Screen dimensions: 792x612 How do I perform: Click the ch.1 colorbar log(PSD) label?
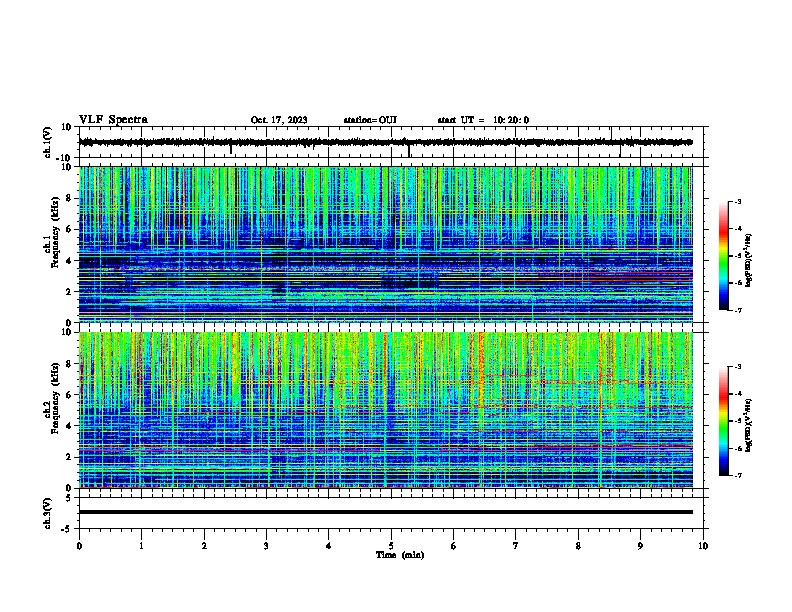tap(748, 260)
